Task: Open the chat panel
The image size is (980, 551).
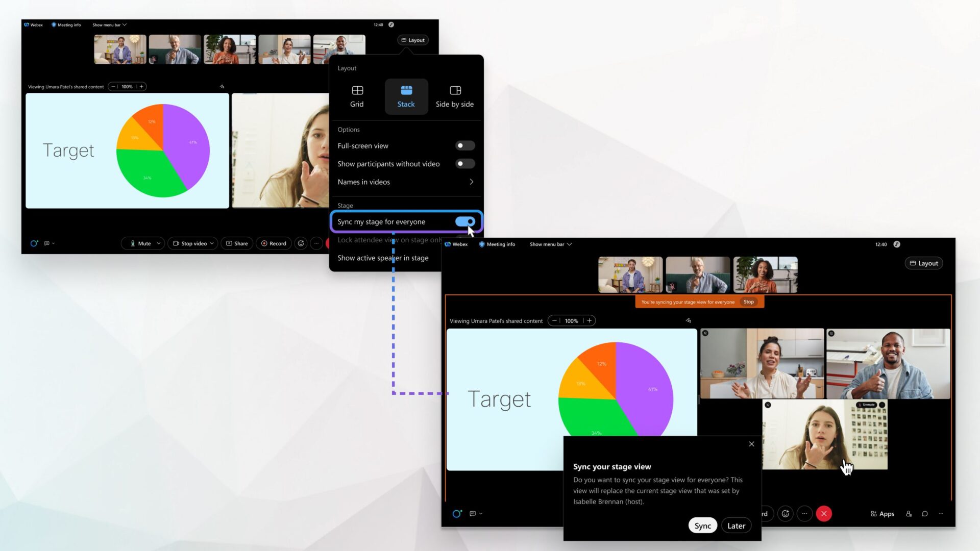Action: click(925, 514)
